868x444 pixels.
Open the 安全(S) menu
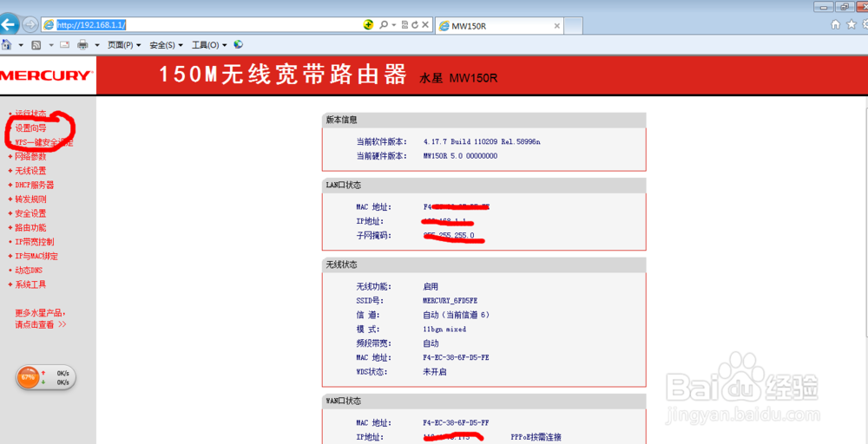coord(166,45)
